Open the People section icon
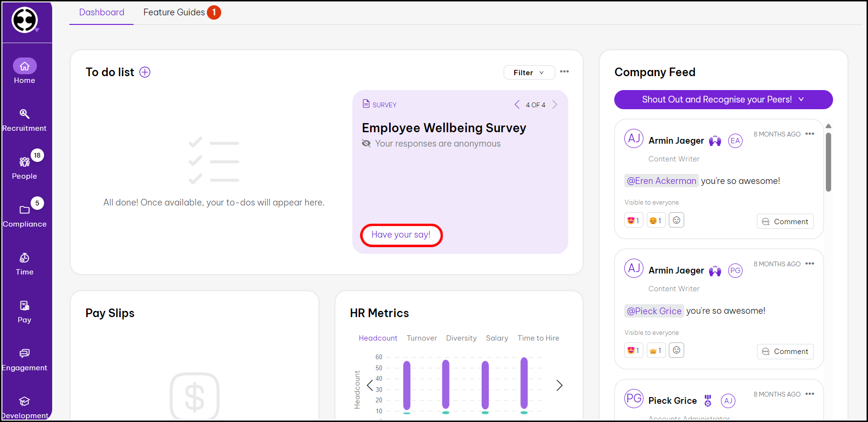 click(24, 162)
